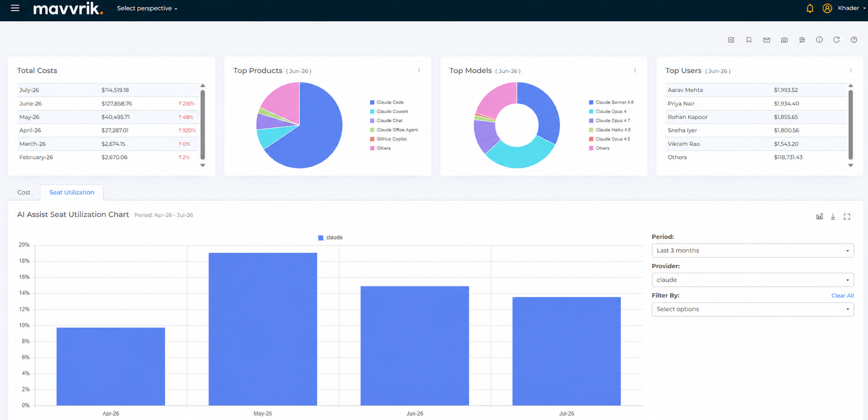Click the up scroll arrow in Top Users
The image size is (868, 420).
point(851,86)
